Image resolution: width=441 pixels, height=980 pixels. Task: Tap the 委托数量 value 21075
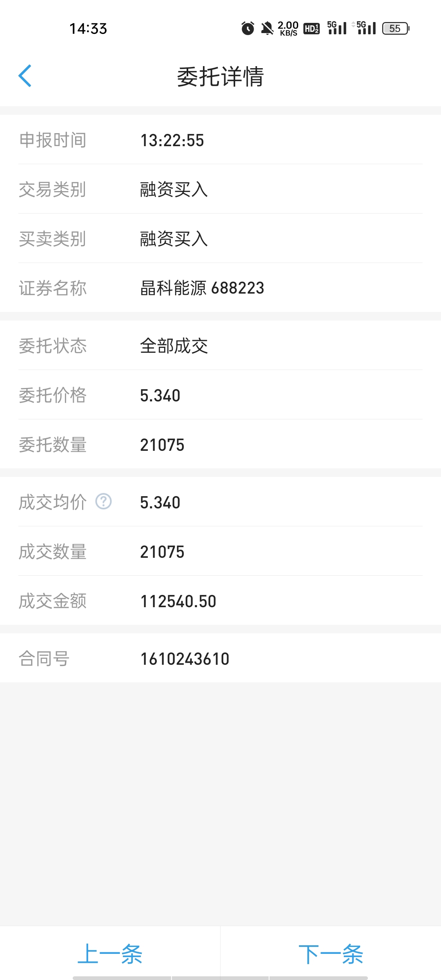pos(162,445)
